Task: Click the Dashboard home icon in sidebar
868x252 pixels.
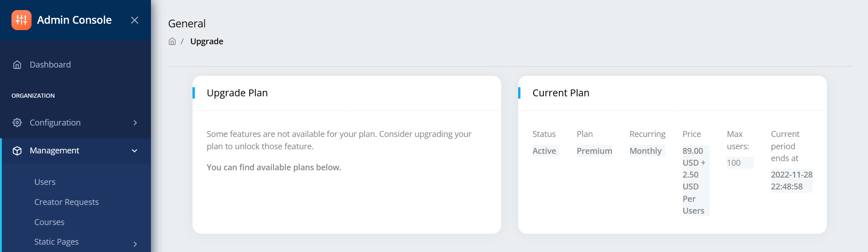Action: click(x=17, y=65)
